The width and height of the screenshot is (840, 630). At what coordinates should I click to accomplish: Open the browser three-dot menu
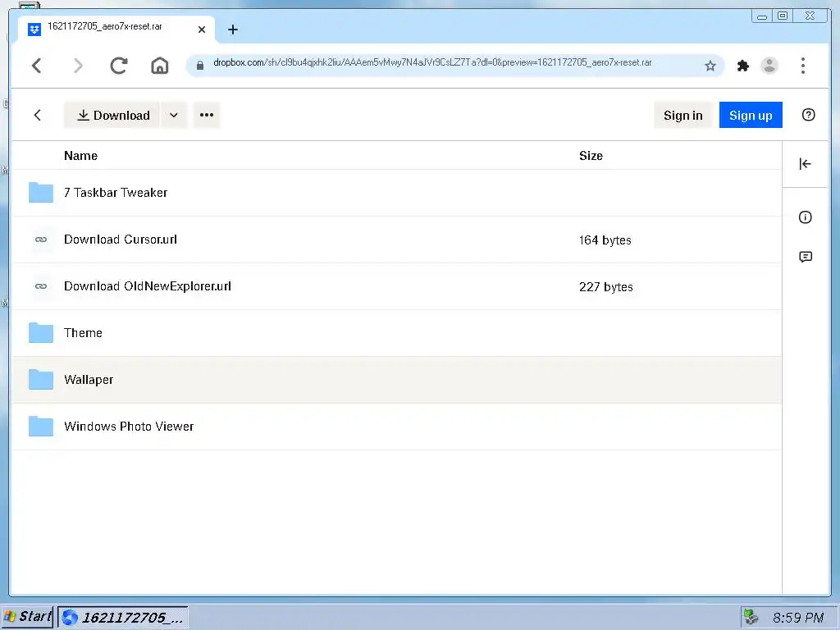click(x=802, y=66)
